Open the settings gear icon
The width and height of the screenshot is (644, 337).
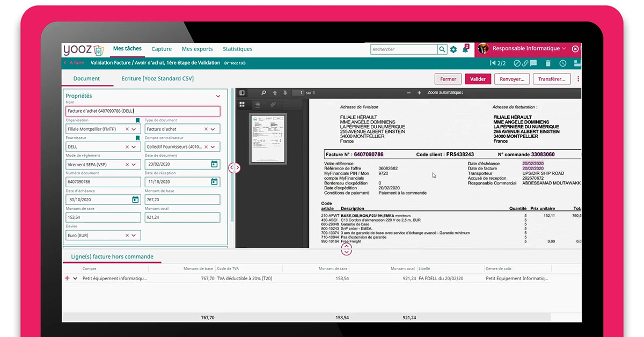[453, 49]
